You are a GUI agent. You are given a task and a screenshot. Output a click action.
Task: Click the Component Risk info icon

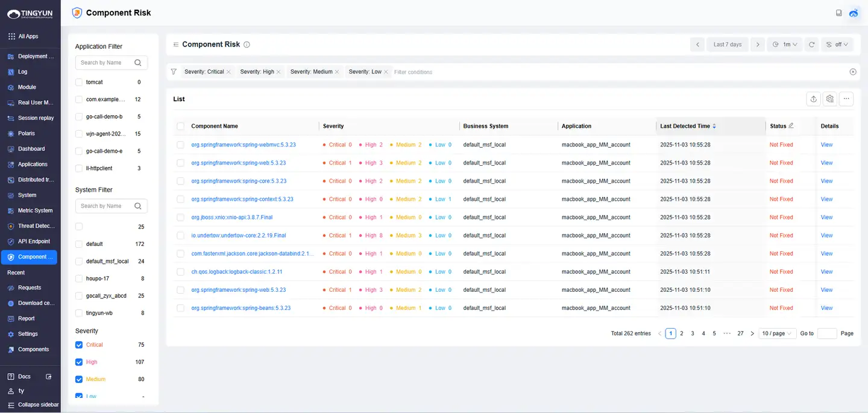247,45
